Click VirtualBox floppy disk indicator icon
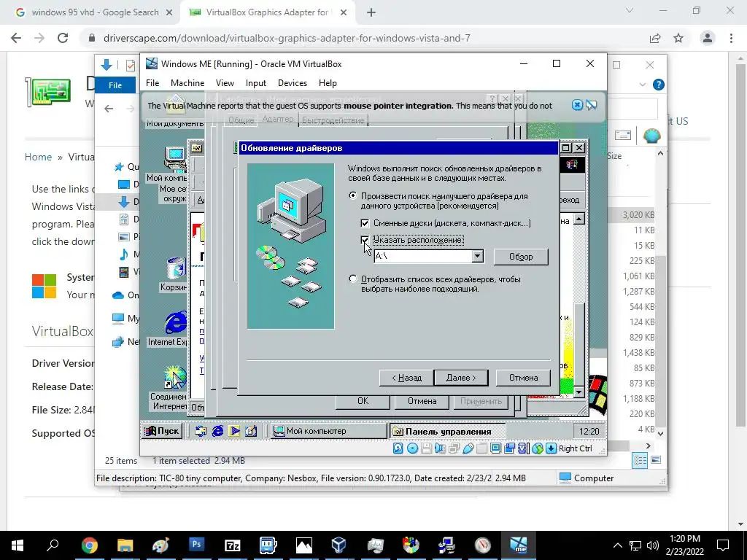The height and width of the screenshot is (560, 747). 426,448
